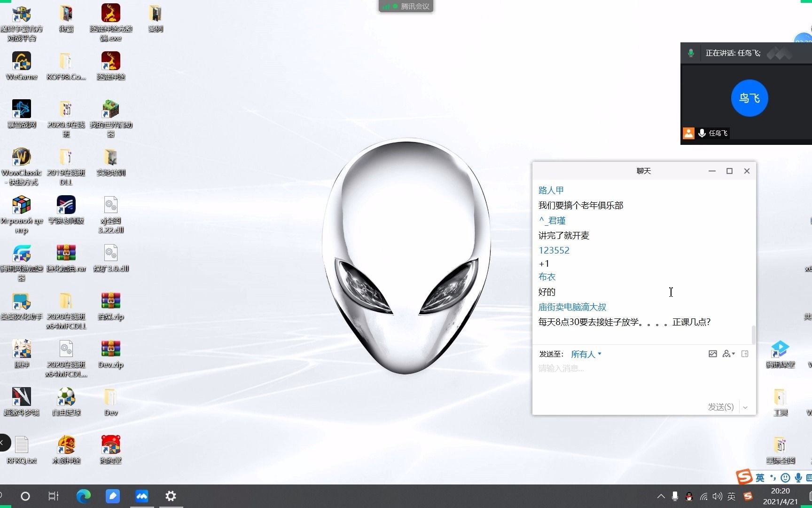Click the chat message input field
Viewport: 812px width, 508px height.
[x=644, y=381]
